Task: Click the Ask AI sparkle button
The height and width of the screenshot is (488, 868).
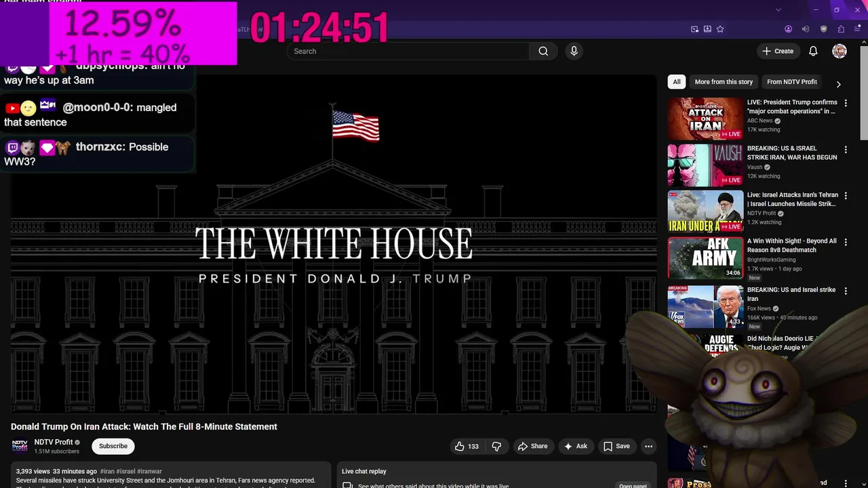Action: 575,446
